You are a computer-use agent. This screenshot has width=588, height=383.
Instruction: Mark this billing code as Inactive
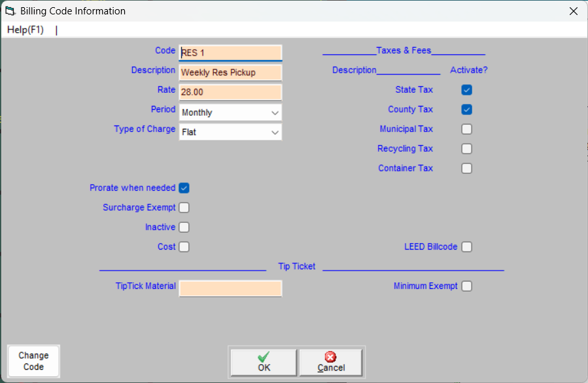(x=184, y=227)
